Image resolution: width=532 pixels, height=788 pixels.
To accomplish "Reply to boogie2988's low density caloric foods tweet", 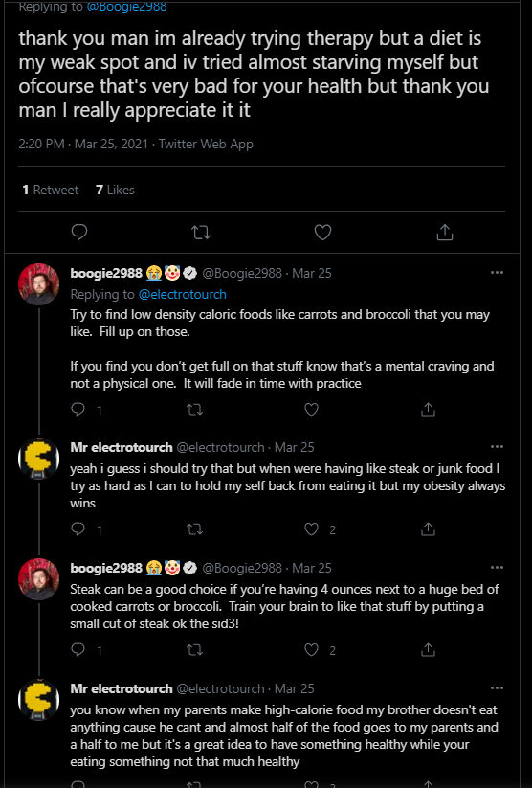I will pyautogui.click(x=78, y=410).
